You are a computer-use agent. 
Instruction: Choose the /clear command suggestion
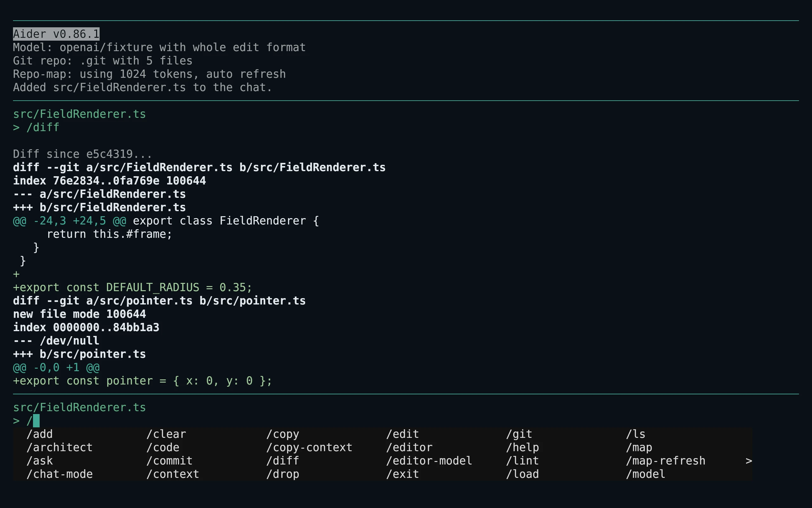click(x=166, y=434)
